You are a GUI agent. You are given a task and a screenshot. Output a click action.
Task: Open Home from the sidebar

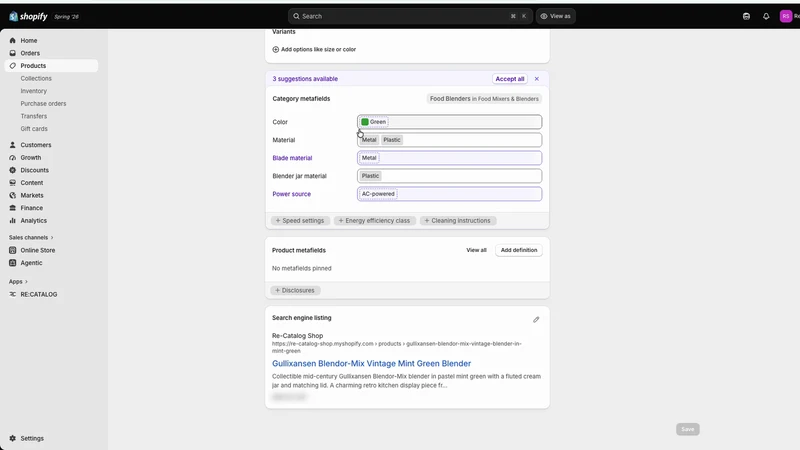click(29, 40)
